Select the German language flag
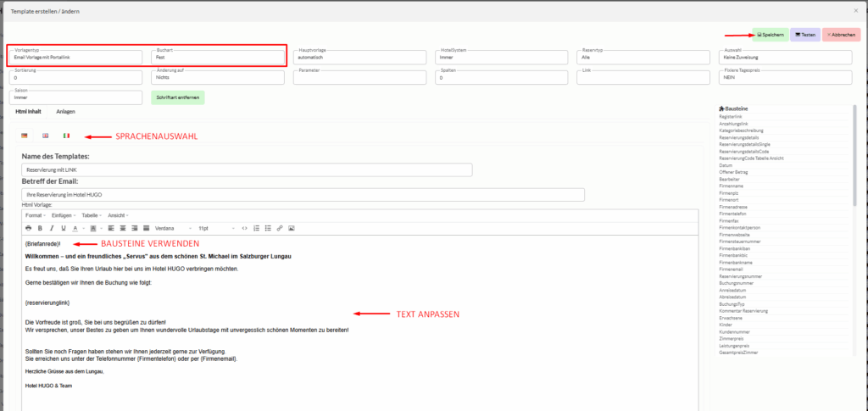 [x=25, y=136]
